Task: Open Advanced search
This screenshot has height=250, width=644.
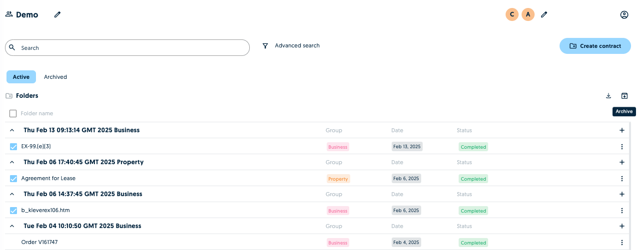Action: coord(297,45)
